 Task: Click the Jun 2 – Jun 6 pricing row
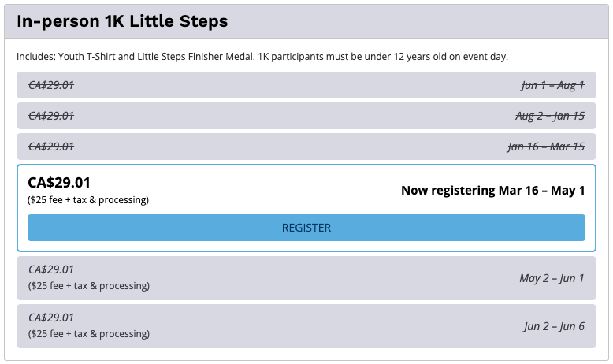[306, 325]
